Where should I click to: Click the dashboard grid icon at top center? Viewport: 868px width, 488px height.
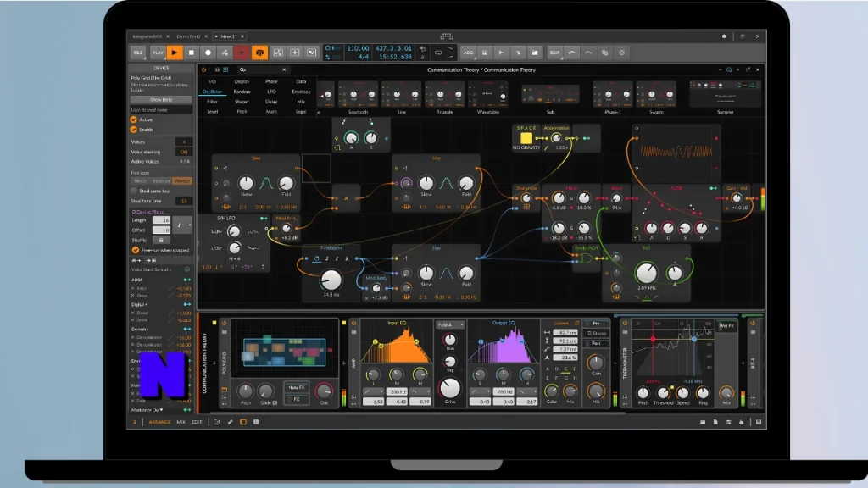click(x=447, y=36)
